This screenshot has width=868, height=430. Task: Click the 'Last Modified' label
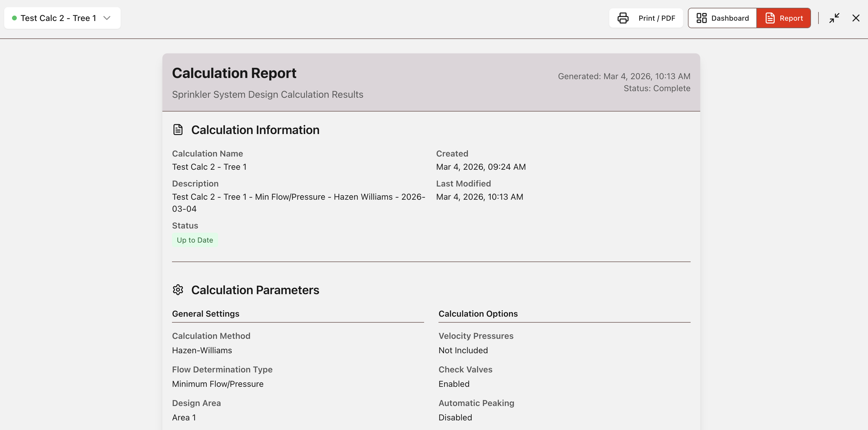point(463,184)
